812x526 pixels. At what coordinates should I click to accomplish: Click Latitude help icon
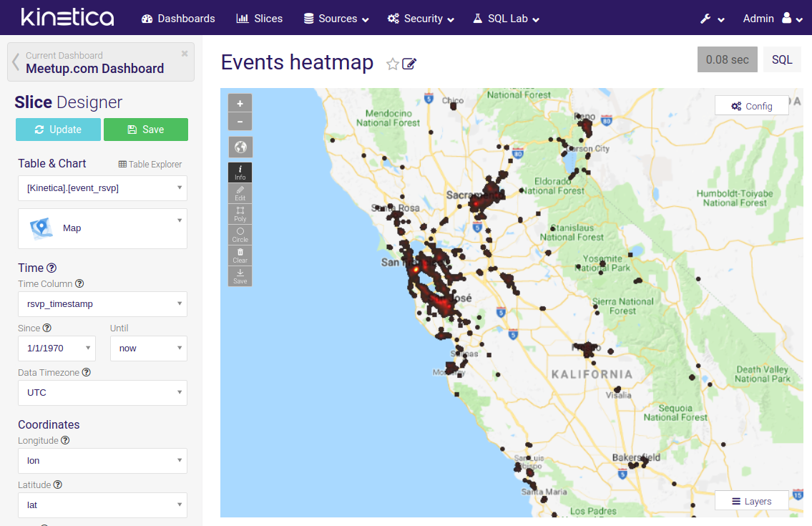pos(57,484)
